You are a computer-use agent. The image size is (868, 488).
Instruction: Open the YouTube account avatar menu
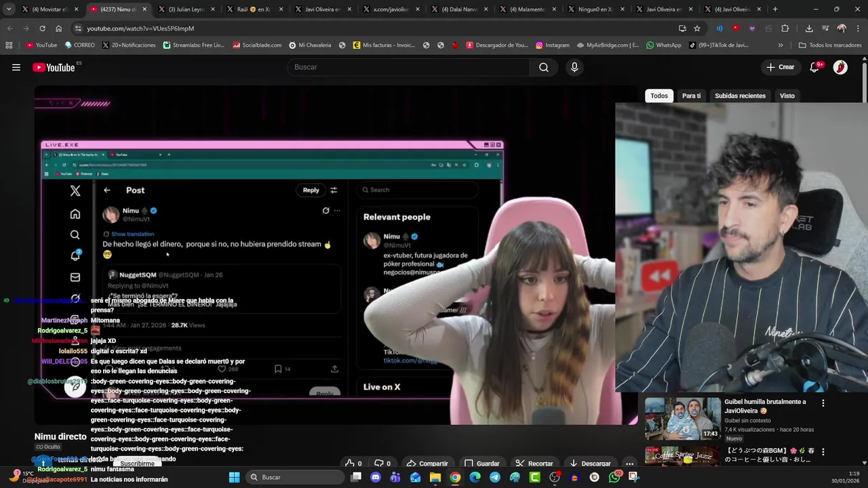click(840, 67)
